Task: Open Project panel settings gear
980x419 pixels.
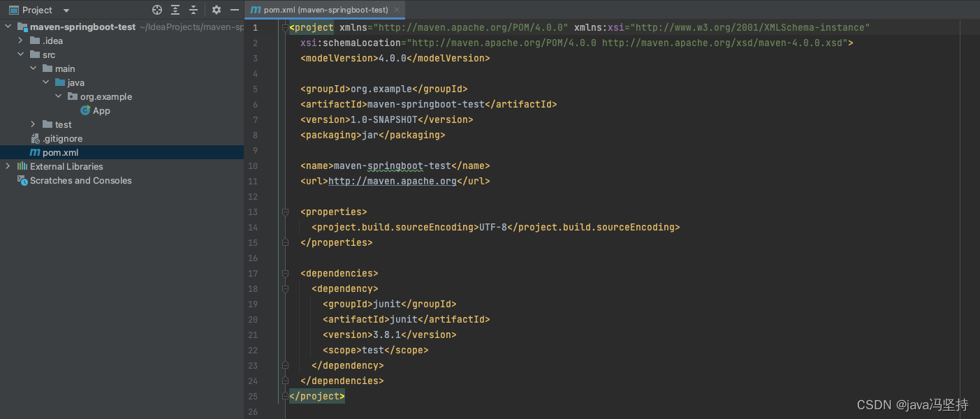Action: [217, 10]
